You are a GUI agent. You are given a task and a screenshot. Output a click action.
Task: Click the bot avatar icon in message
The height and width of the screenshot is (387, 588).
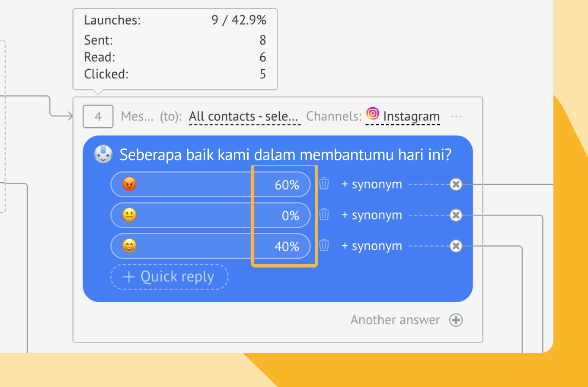click(x=103, y=154)
